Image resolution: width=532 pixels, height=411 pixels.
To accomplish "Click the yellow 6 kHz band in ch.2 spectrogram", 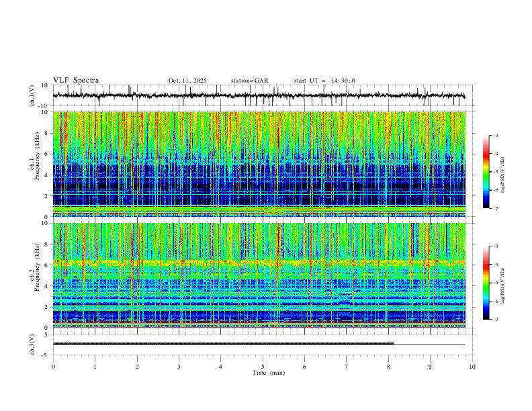I will click(x=259, y=263).
